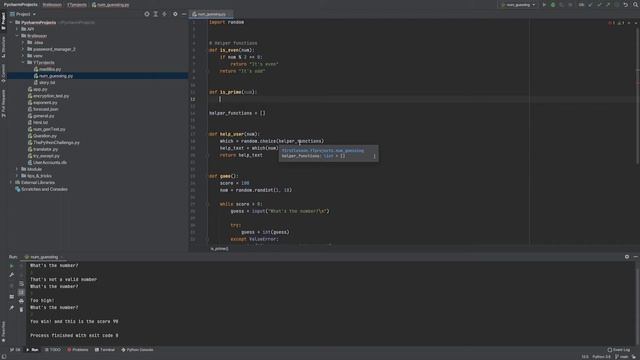This screenshot has width=640, height=360.
Task: Click the locate/select opened file target icon
Action: coord(147,14)
